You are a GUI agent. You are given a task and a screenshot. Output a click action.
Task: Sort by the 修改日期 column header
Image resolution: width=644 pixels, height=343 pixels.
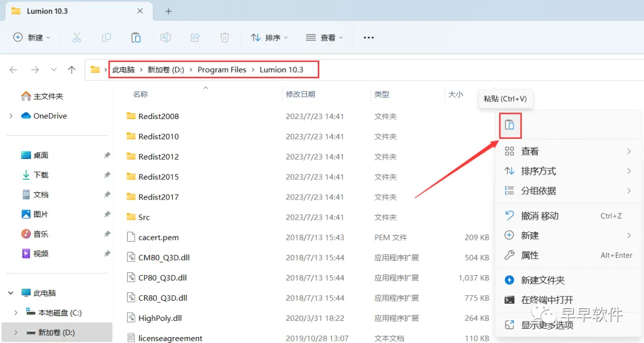[301, 94]
